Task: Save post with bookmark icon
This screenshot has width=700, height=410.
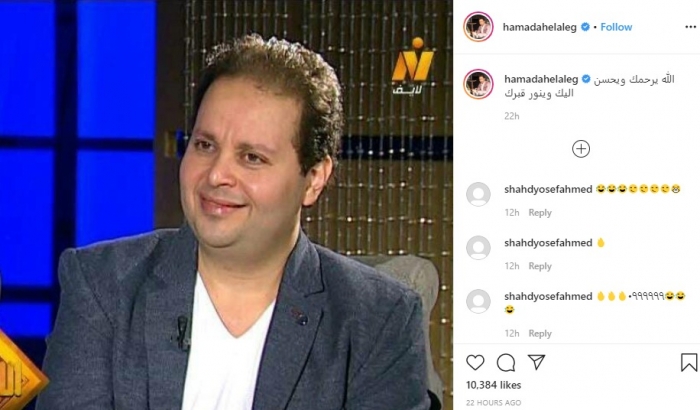Action: tap(689, 362)
